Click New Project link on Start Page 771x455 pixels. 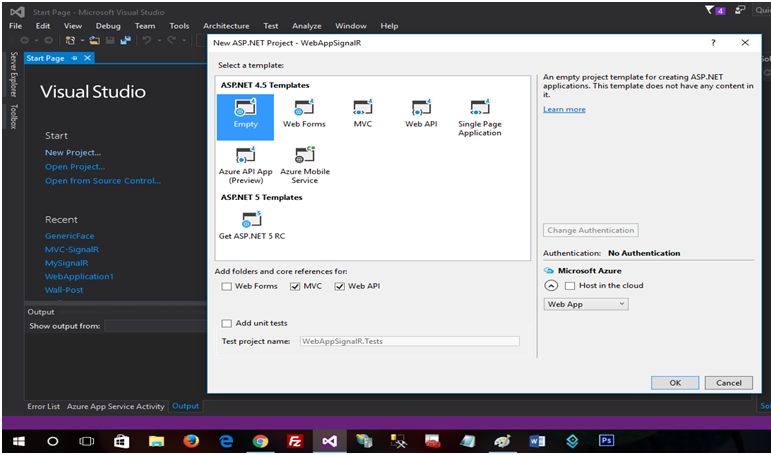click(x=73, y=152)
